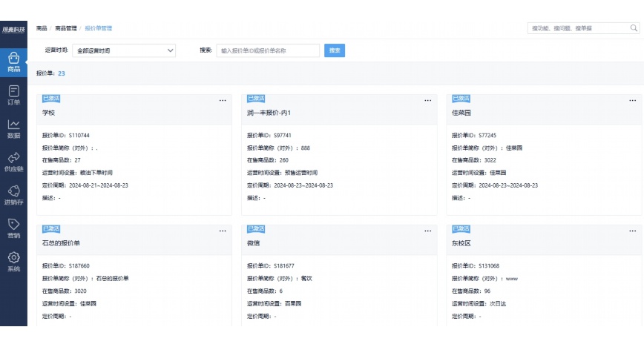Click the 已激活 tag on 佳菜园 card
644x347 pixels.
461,98
